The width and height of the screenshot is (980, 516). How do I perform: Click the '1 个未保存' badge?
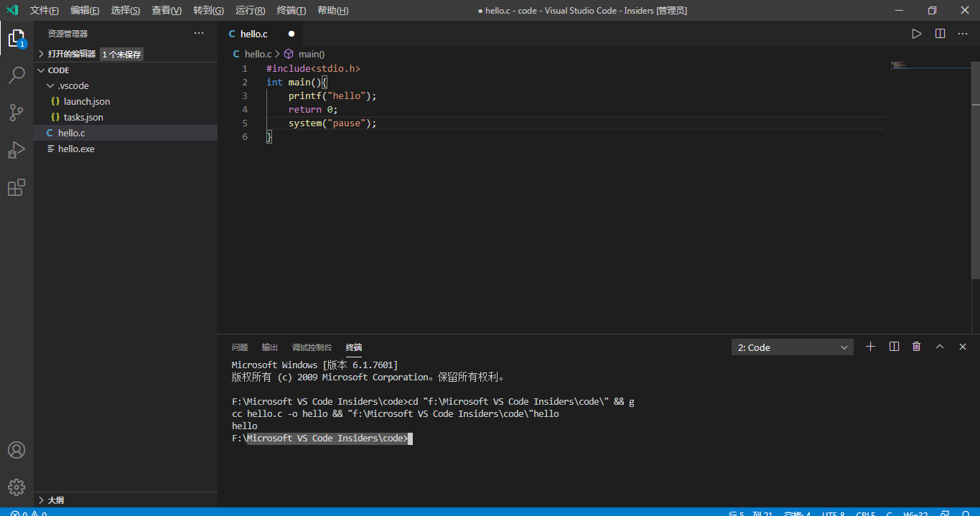(x=121, y=54)
